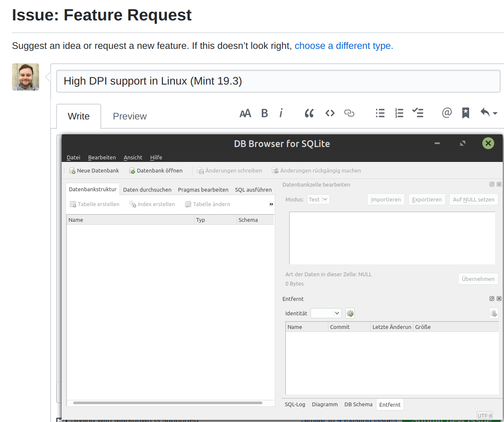
Task: Switch to the Datenbankstruktur tab
Action: 93,189
